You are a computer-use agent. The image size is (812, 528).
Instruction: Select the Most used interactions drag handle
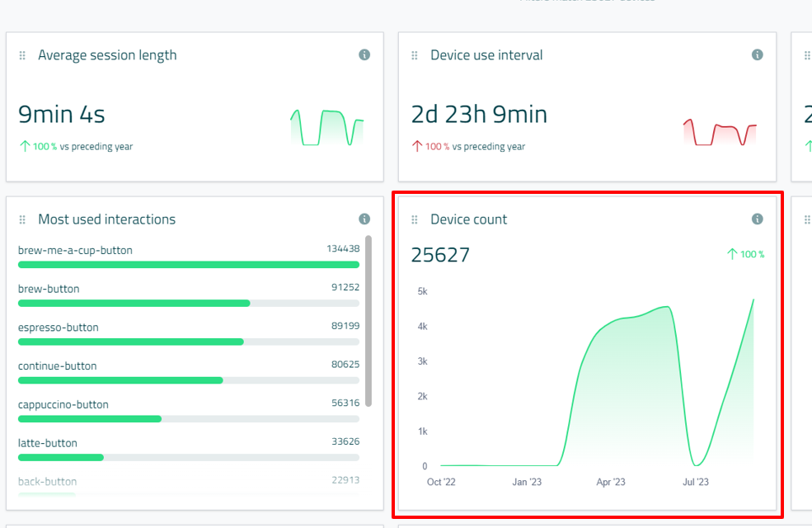tap(22, 219)
